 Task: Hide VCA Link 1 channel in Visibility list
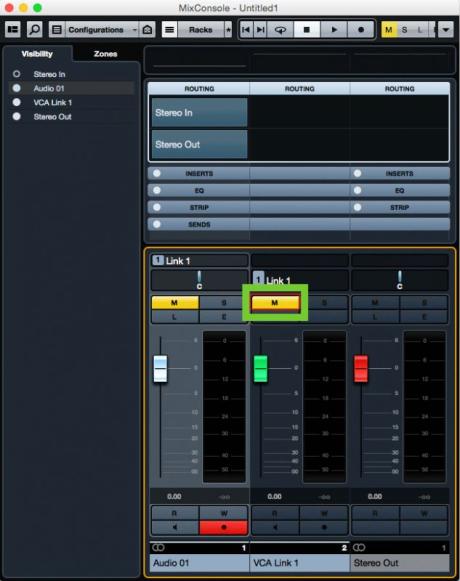(17, 102)
